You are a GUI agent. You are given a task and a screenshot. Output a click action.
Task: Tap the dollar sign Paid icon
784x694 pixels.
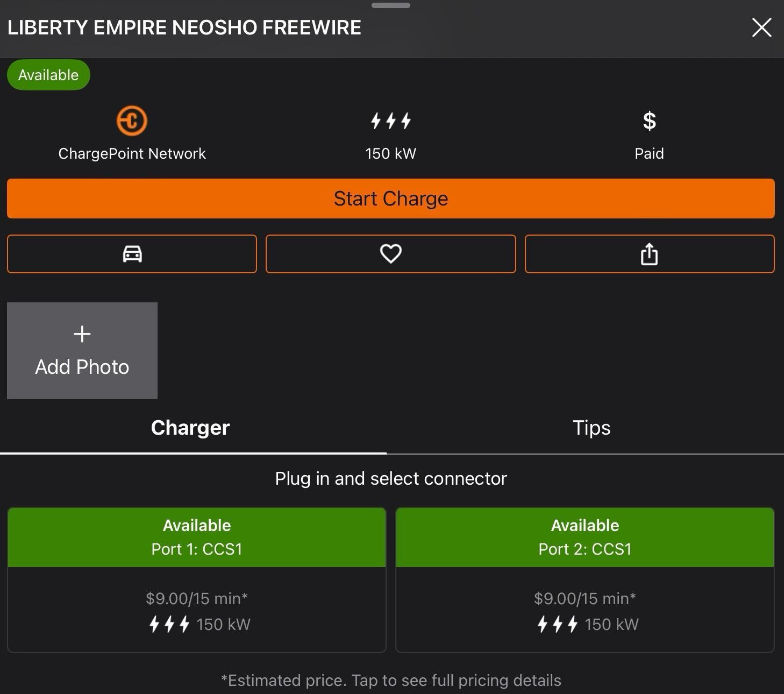click(649, 121)
